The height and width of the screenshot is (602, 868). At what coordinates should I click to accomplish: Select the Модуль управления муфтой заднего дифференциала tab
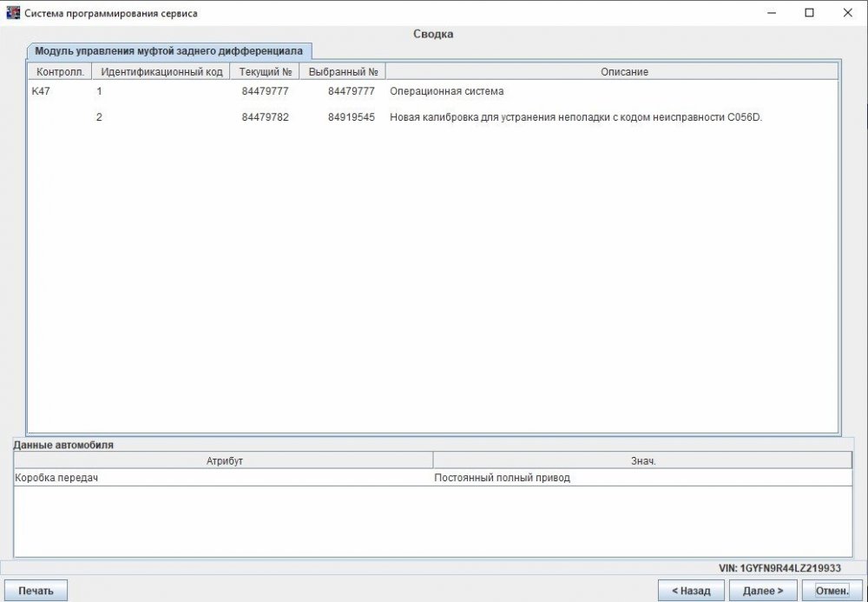[x=168, y=51]
